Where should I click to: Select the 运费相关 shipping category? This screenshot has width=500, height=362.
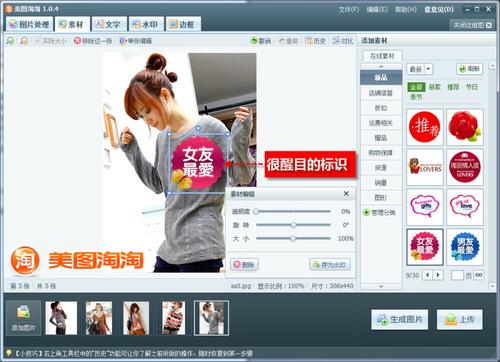[381, 123]
